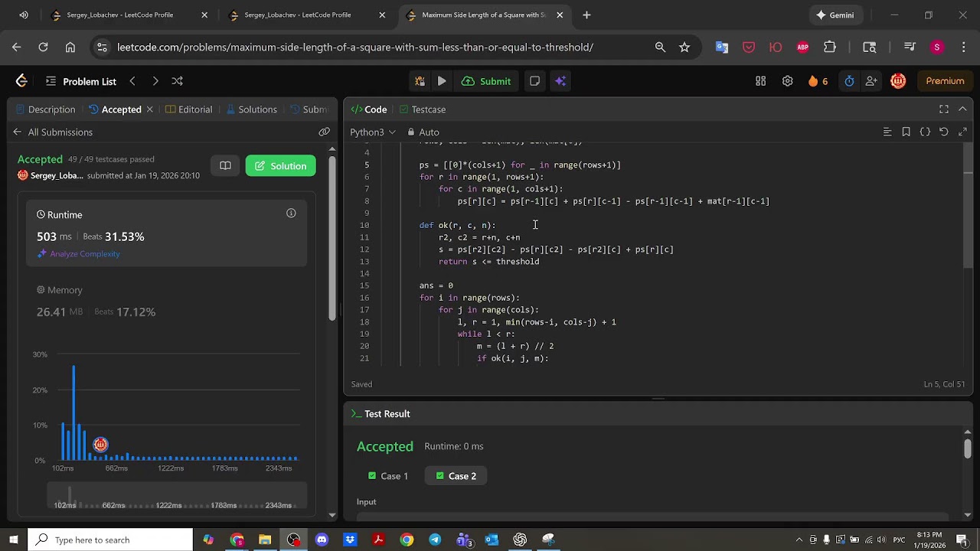Open LeetCode settings gear
The image size is (980, 551).
787,81
